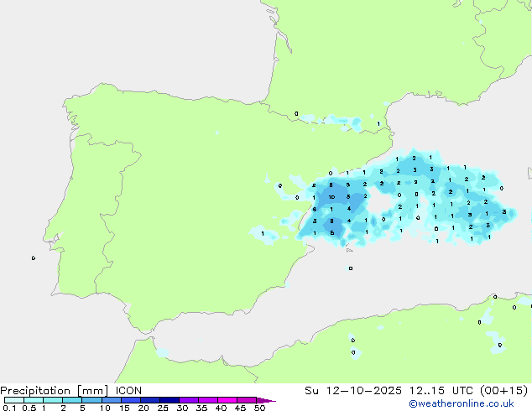Click the legend label '0.1'
Screen dimensions: 532x411
(x=9, y=408)
